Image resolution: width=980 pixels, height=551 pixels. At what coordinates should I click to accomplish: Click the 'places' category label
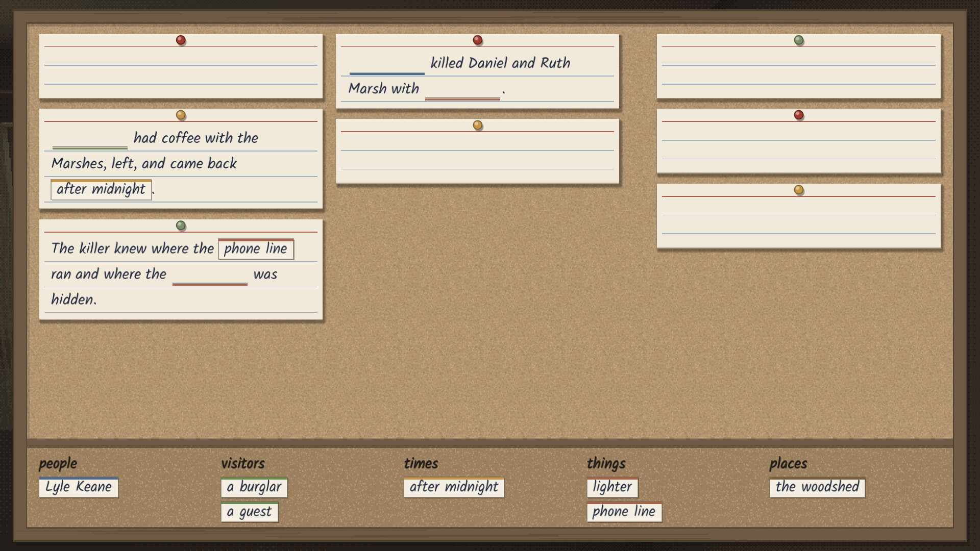(788, 463)
